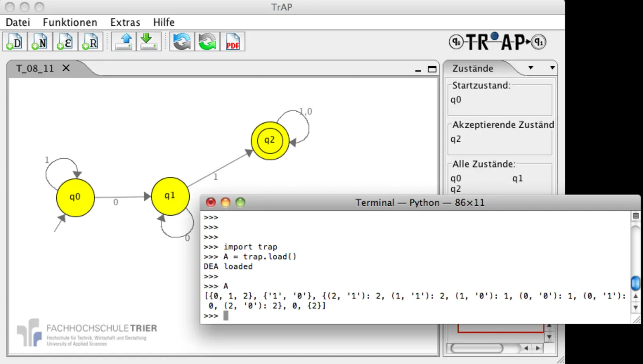Click the green refresh arrows icon

point(207,42)
